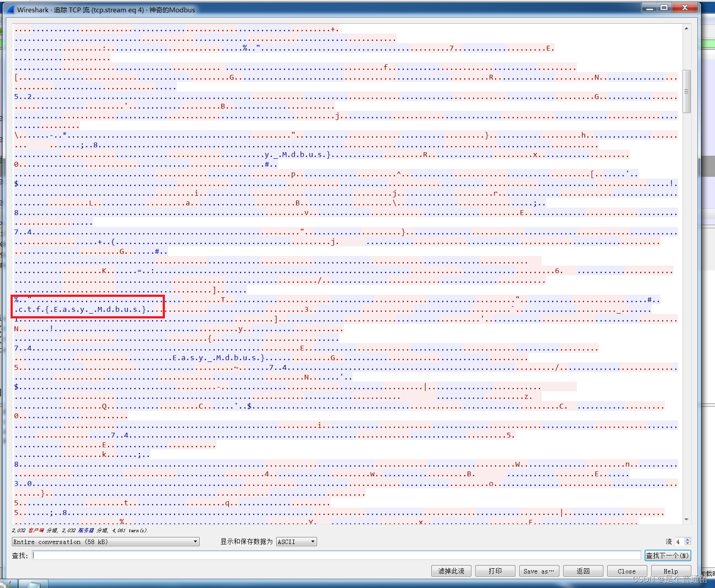
Task: Click the Help button
Action: pyautogui.click(x=671, y=571)
